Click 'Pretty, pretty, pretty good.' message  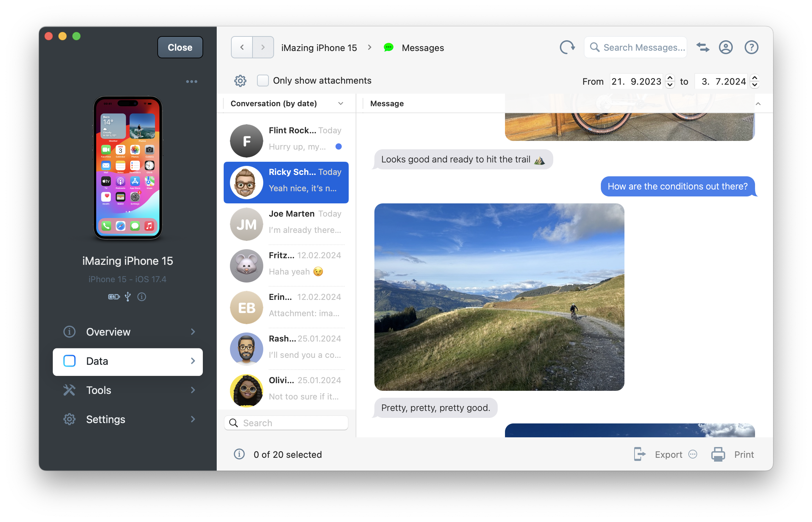pos(436,408)
